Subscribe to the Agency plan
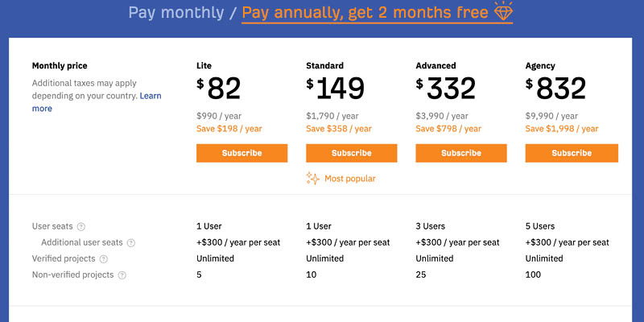Screen dimensions: 644x322 click(572, 153)
